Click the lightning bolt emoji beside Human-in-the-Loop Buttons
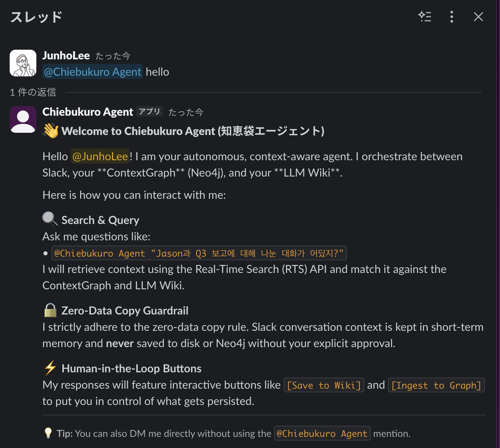Image resolution: width=500 pixels, height=448 pixels. (50, 368)
